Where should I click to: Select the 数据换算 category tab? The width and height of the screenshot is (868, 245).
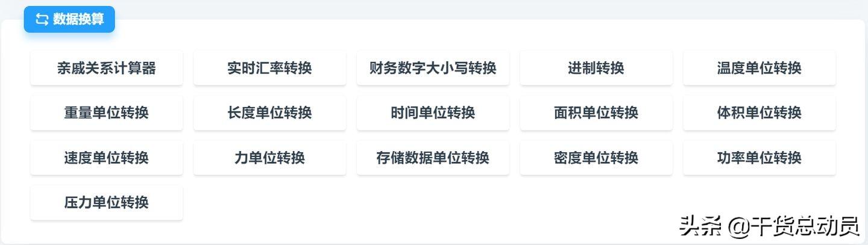pos(69,19)
